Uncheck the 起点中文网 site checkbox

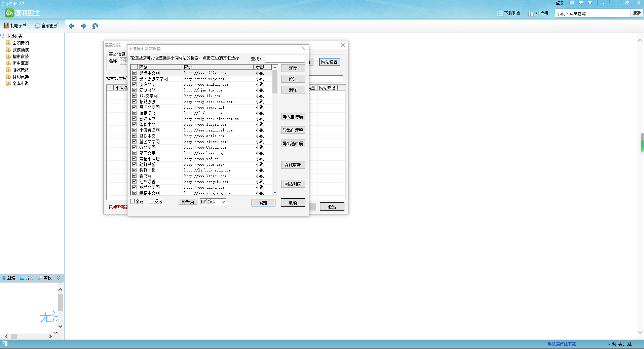click(x=134, y=73)
